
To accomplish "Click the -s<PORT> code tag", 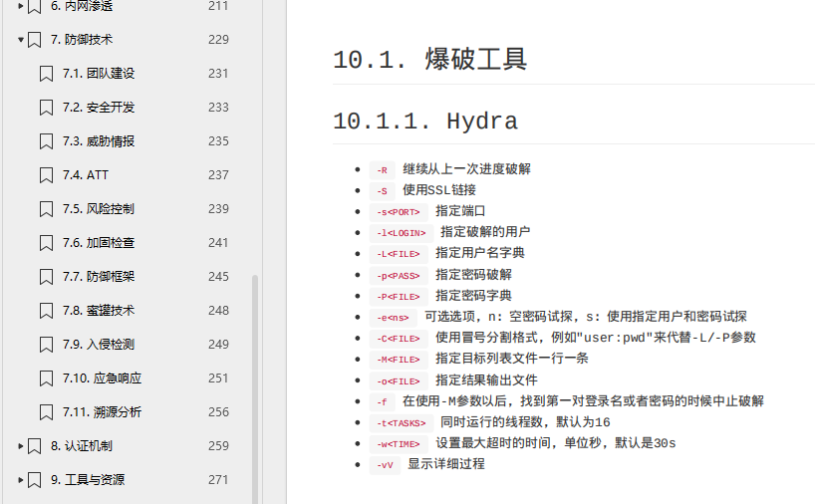I will pos(399,212).
